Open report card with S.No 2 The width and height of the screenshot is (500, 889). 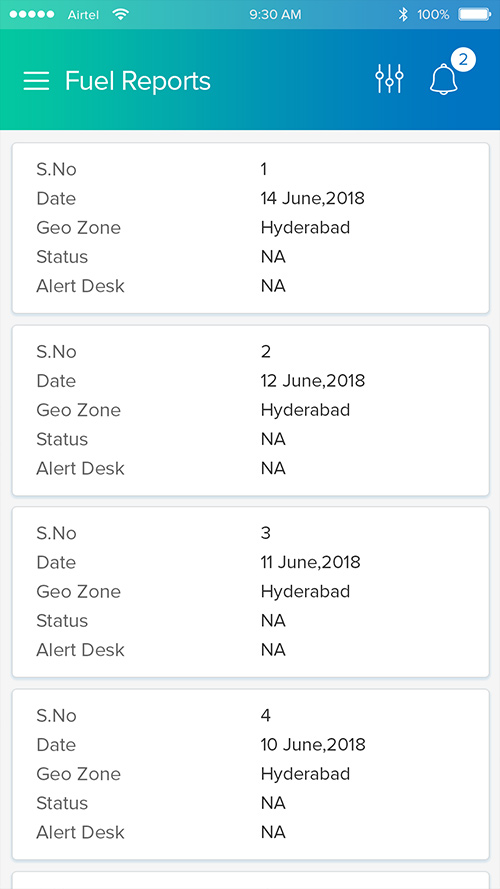tap(251, 410)
